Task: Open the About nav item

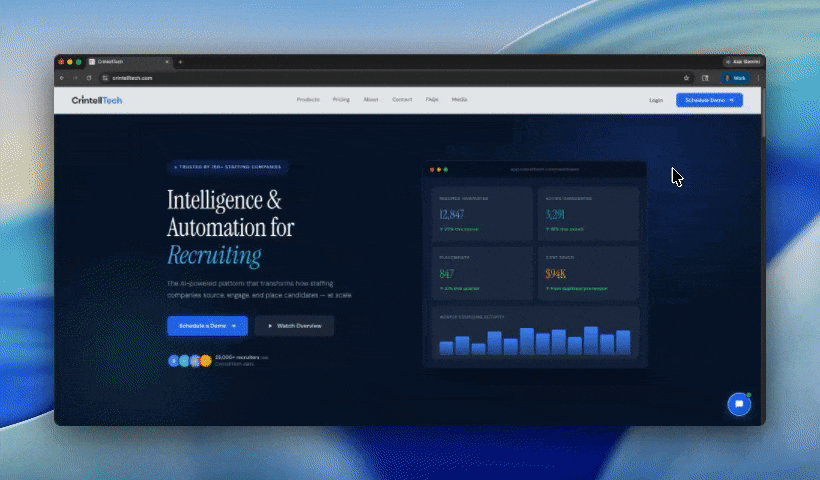Action: tap(371, 99)
